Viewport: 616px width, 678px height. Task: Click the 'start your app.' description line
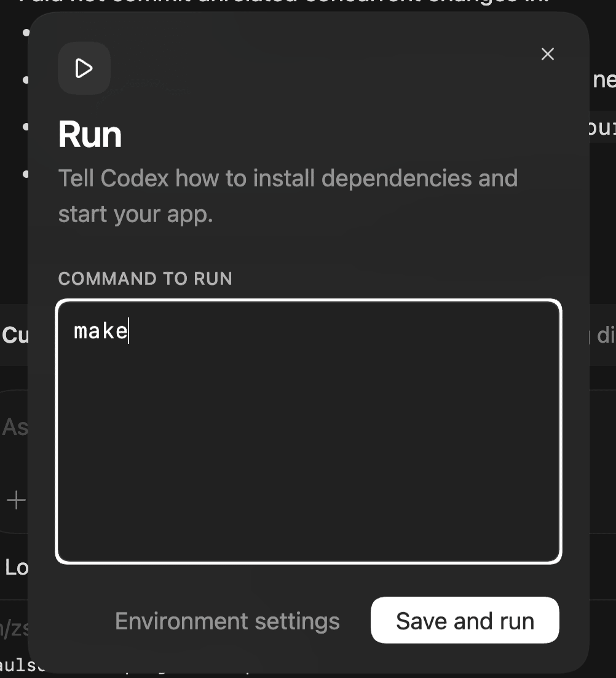[x=135, y=214]
